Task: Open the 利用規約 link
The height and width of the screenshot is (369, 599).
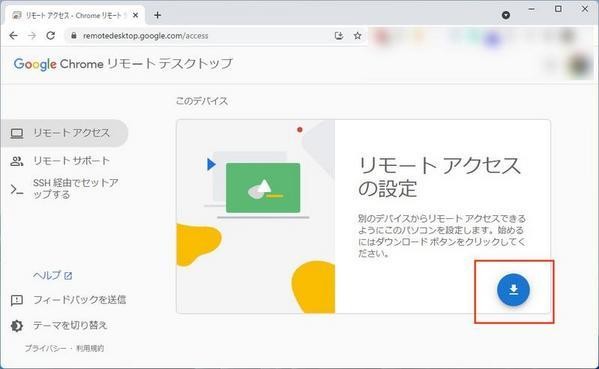Action: 90,348
